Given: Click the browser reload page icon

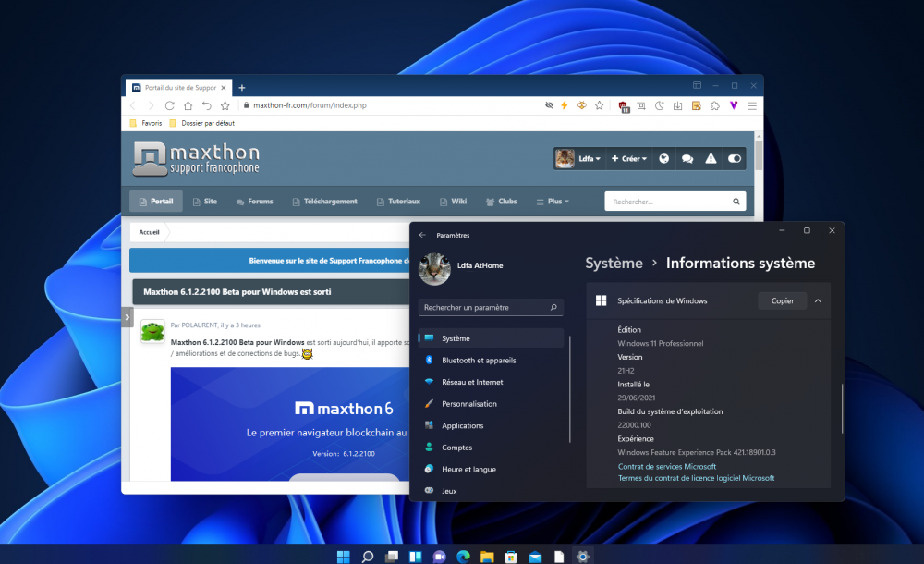Looking at the screenshot, I should pos(169,105).
